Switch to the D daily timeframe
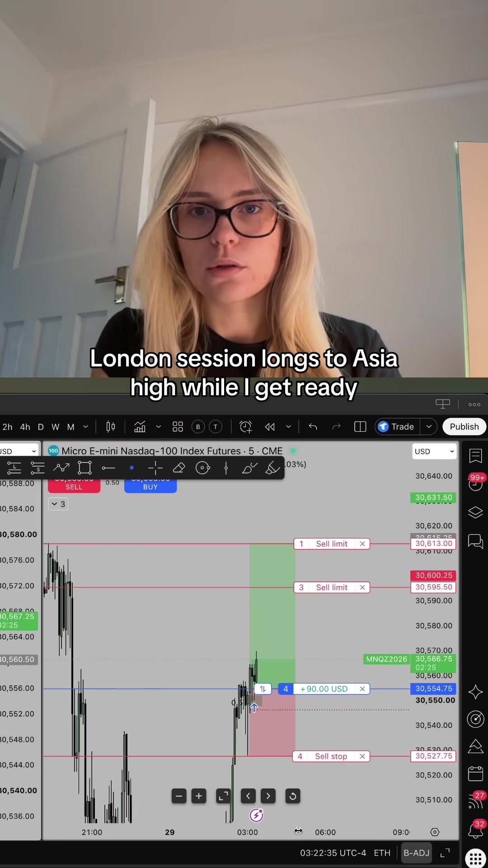The image size is (488, 868). pos(41,427)
